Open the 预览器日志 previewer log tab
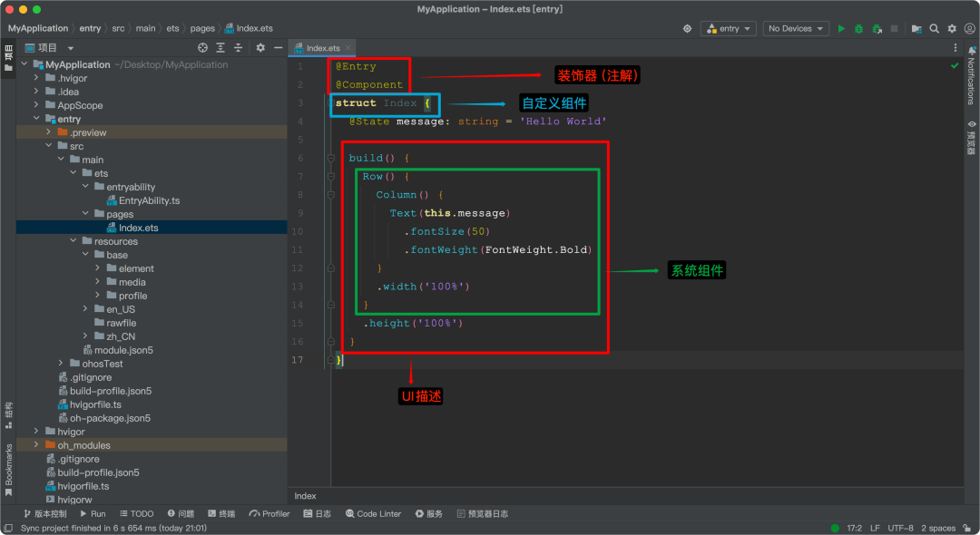980x535 pixels. coord(483,514)
